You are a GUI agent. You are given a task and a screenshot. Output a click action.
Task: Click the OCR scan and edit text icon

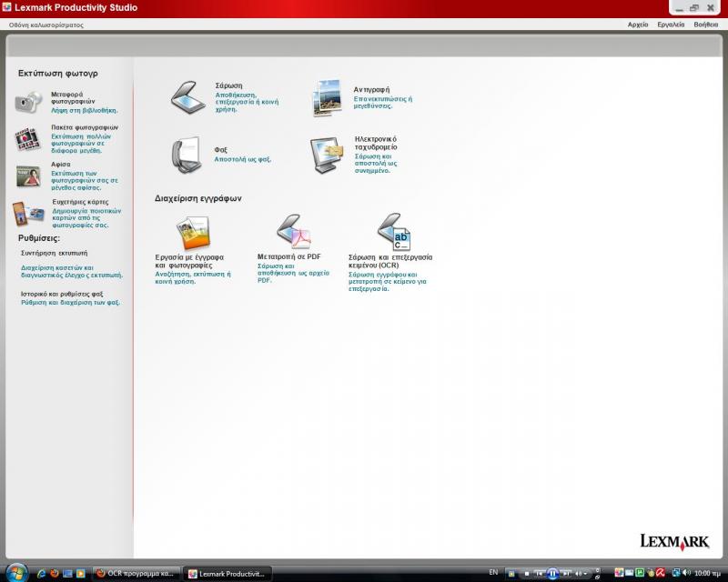click(394, 232)
